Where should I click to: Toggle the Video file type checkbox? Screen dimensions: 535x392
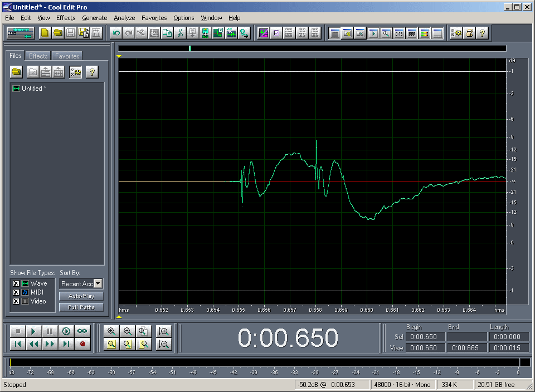tap(16, 301)
